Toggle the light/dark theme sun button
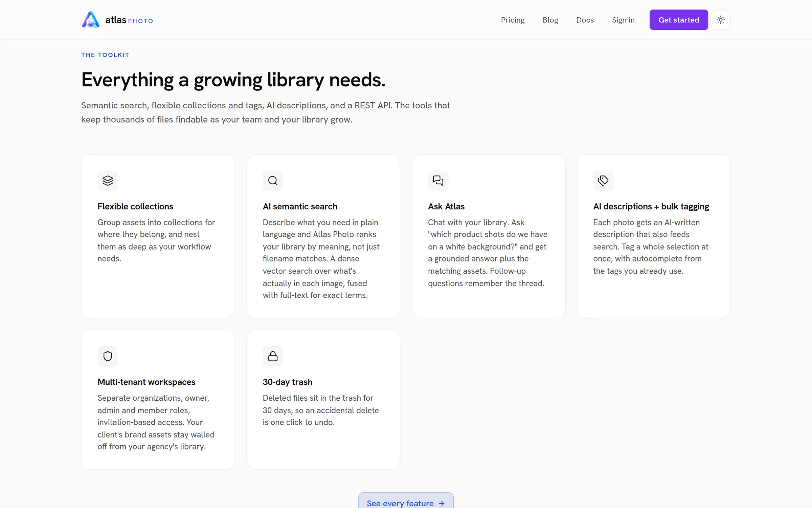The height and width of the screenshot is (508, 812). coord(721,20)
